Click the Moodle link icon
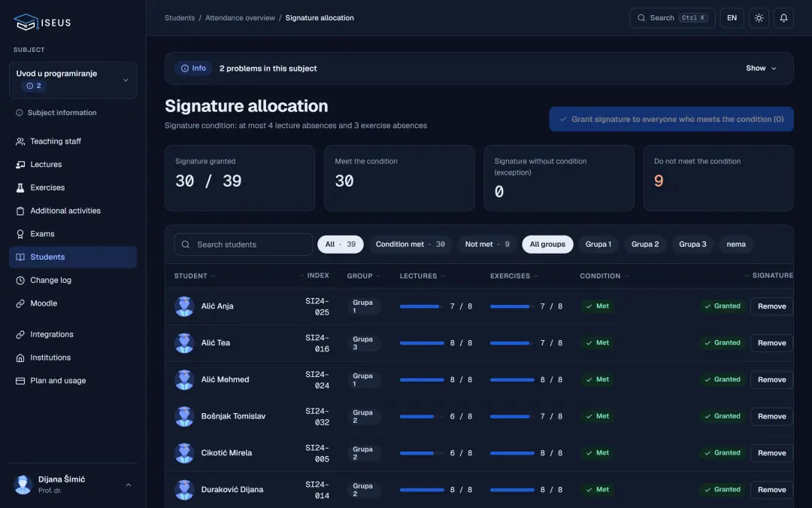 coord(20,304)
